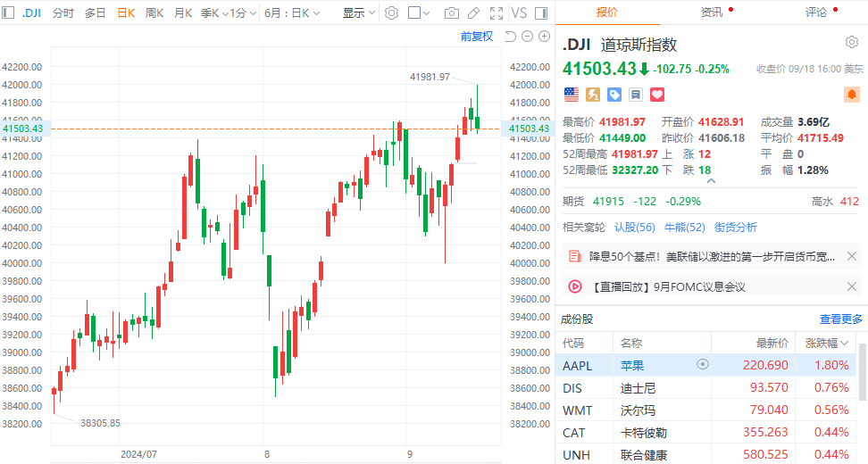Click 认股(56) warrants link
The image size is (868, 464).
pos(635,228)
